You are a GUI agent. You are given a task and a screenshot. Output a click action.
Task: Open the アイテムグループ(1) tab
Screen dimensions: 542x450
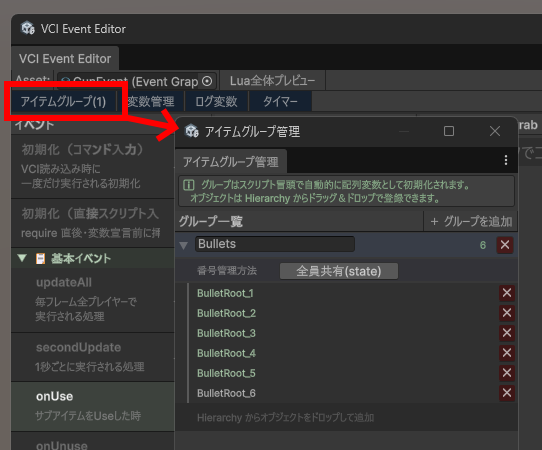tap(63, 102)
